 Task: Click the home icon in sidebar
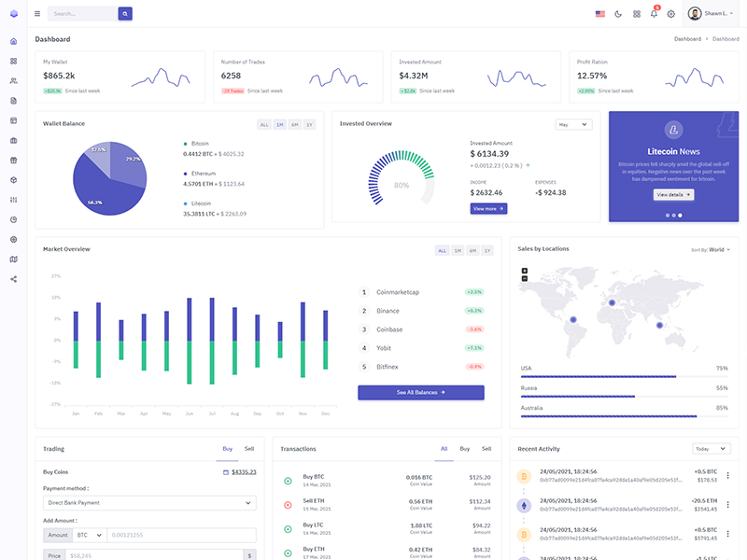13,41
